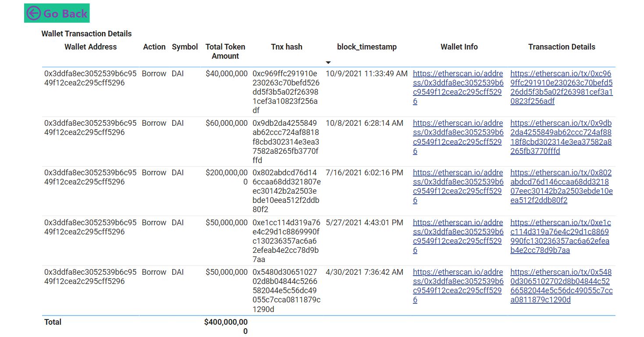Select the $200,000,000 amount cell
The height and width of the screenshot is (337, 644).
pos(227,177)
